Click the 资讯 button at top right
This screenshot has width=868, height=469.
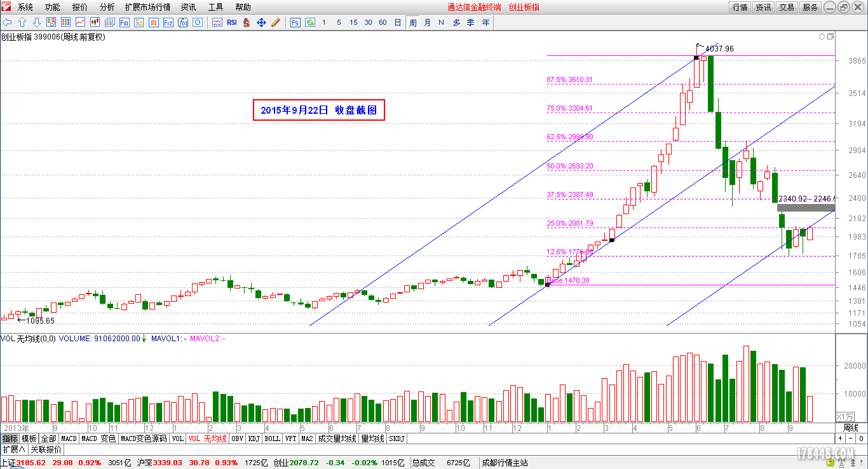coord(763,7)
